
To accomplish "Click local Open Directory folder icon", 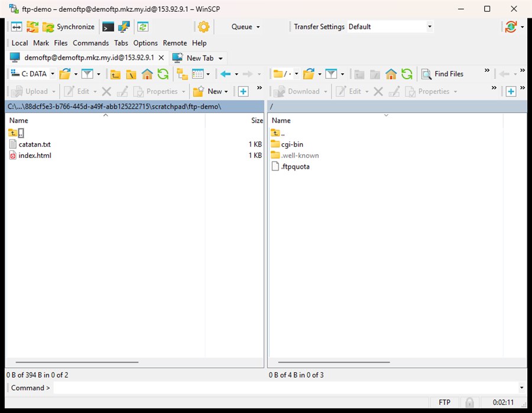I will click(65, 74).
